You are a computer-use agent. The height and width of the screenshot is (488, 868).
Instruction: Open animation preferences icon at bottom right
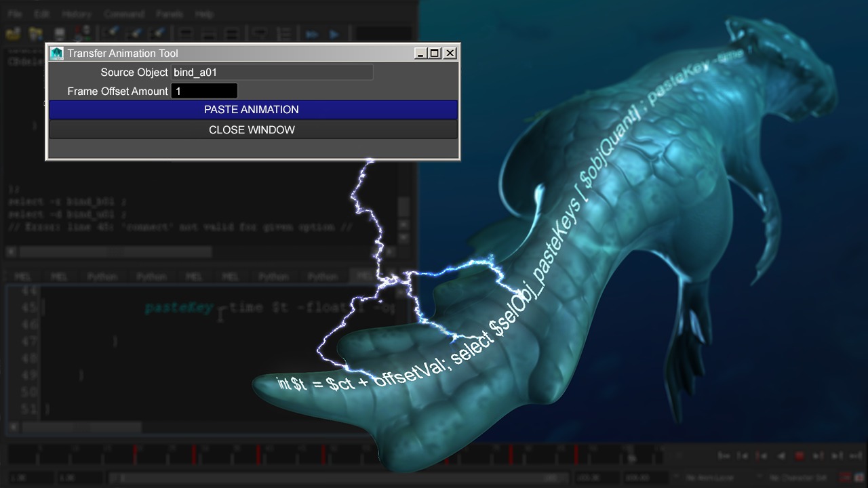click(x=859, y=478)
